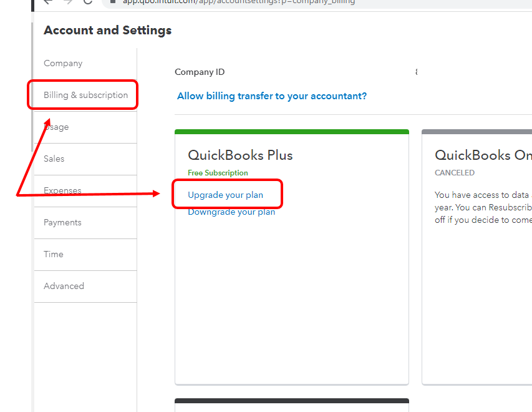
Task: Go to the Expenses tab
Action: pos(62,190)
